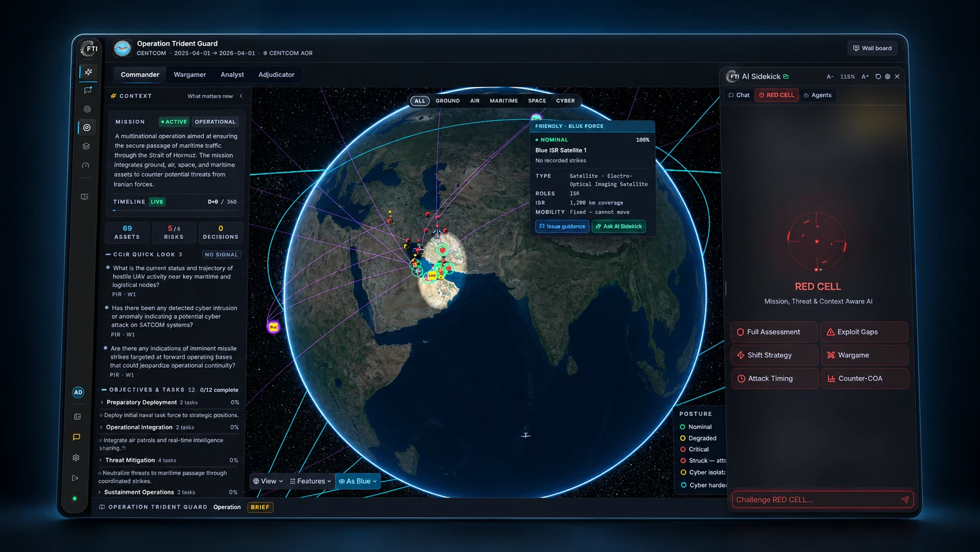This screenshot has height=552, width=980.
Task: Toggle Nominal posture legend entry
Action: point(696,427)
